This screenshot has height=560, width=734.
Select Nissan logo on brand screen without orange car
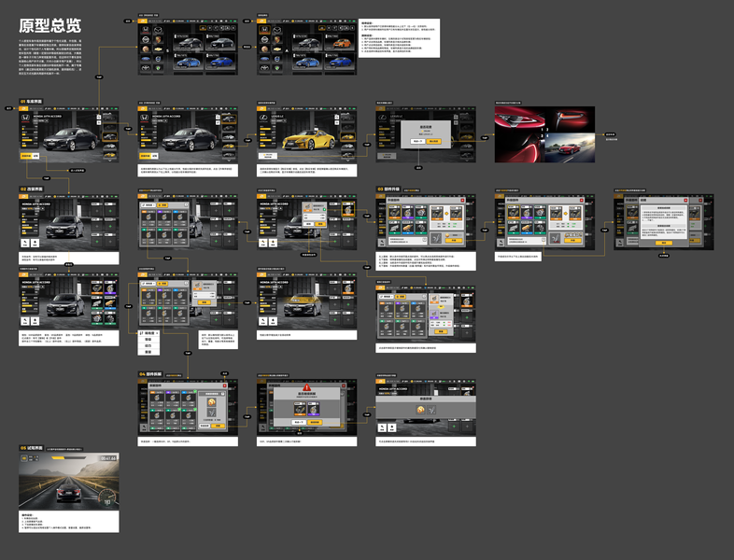pyautogui.click(x=146, y=39)
